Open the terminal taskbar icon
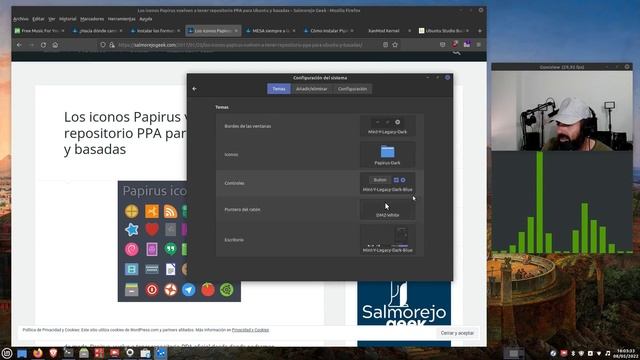 click(x=69, y=353)
